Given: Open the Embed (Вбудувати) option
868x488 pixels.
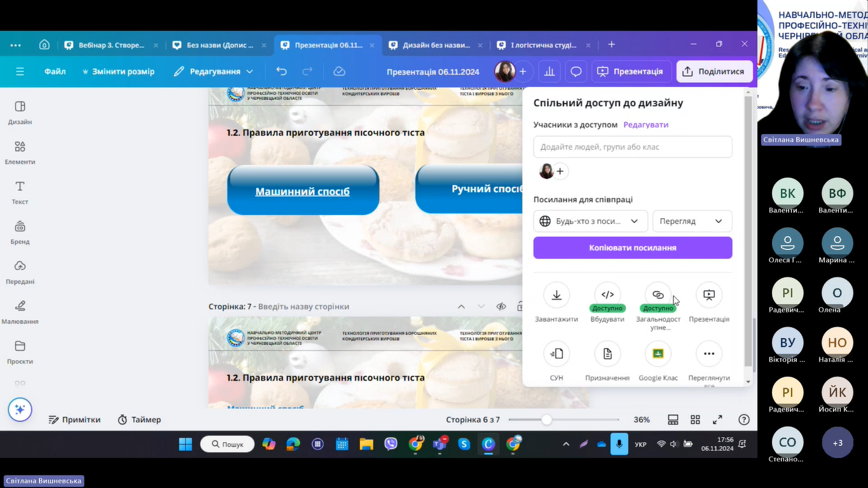Looking at the screenshot, I should 607,295.
